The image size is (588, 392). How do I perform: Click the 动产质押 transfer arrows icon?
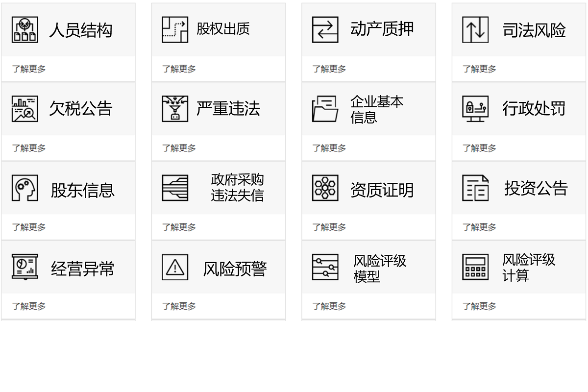pos(324,29)
